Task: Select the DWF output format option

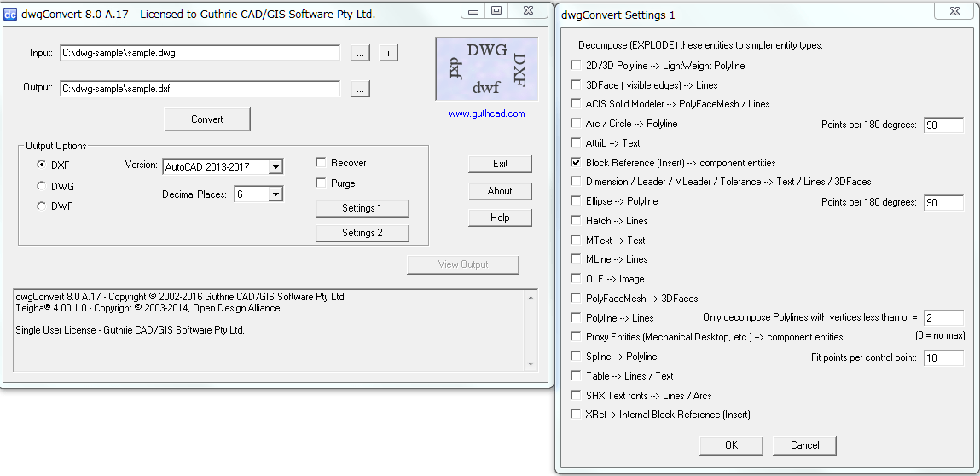Action: (x=41, y=206)
